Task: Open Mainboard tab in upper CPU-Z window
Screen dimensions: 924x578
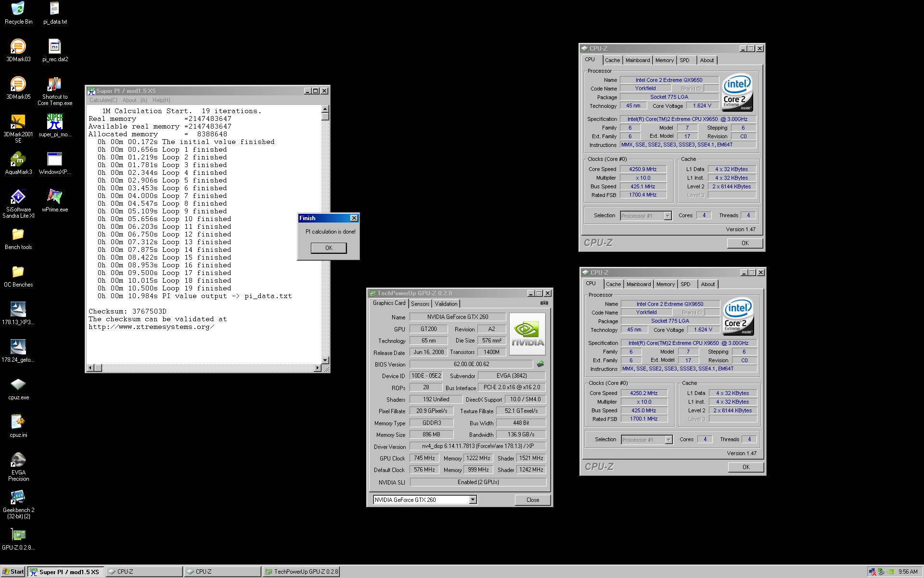Action: 638,60
